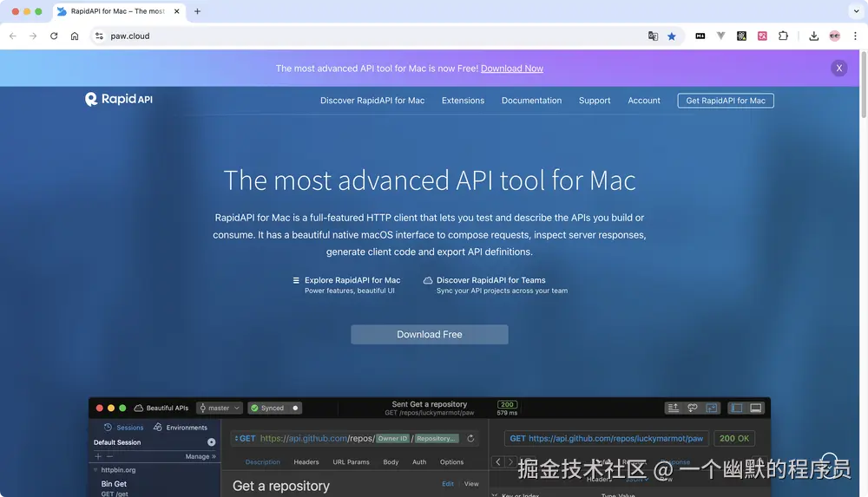Click the Synced status indicator
This screenshot has width=868, height=497.
pos(274,408)
